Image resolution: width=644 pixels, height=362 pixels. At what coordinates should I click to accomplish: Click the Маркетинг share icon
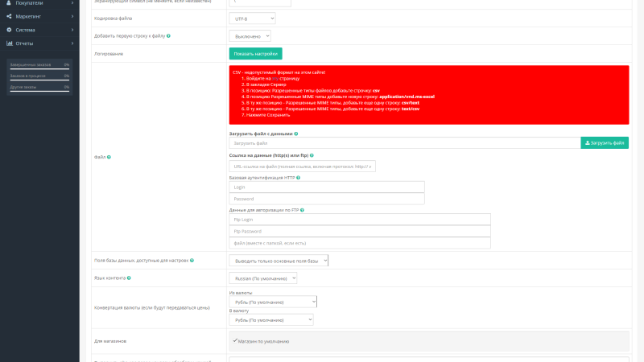click(9, 16)
